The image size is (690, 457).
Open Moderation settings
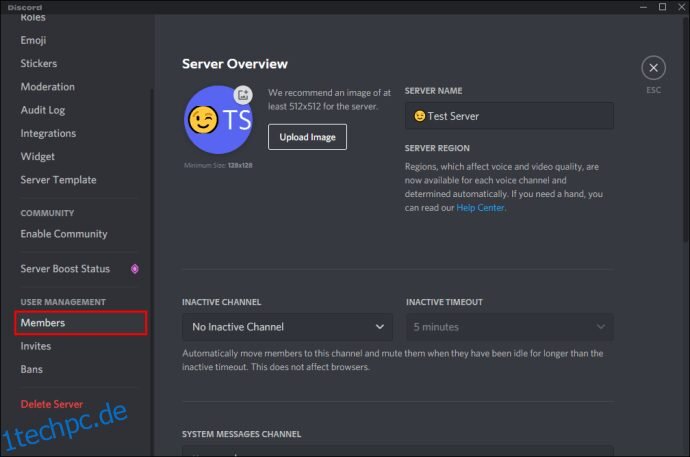[48, 87]
